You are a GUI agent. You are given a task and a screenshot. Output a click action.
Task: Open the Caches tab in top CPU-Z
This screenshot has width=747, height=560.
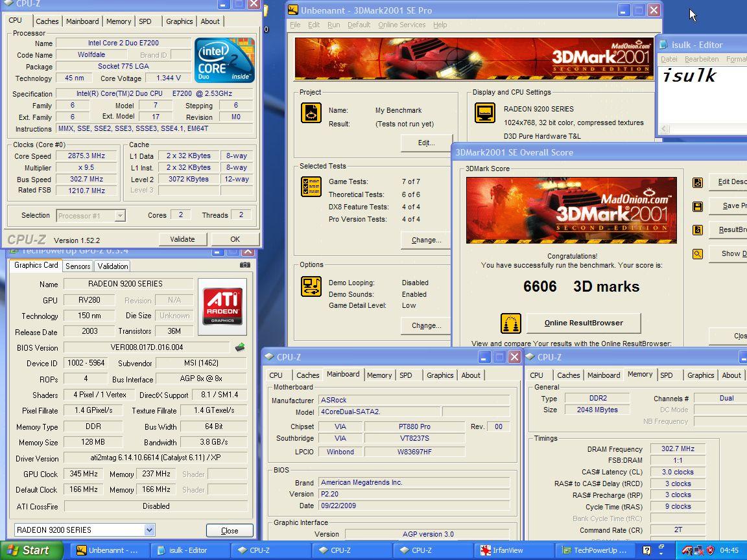coord(47,21)
